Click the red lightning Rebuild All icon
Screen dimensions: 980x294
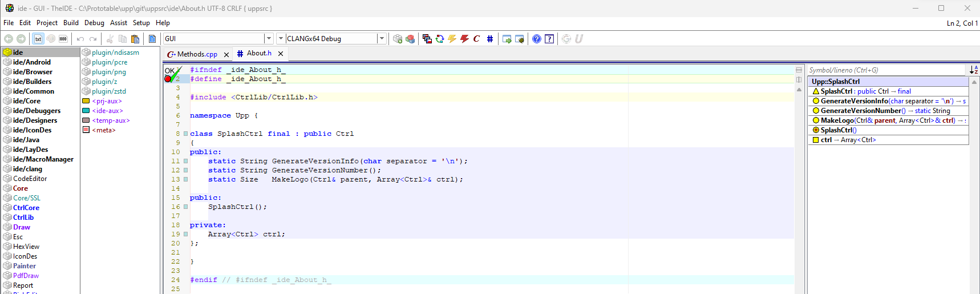pyautogui.click(x=464, y=39)
